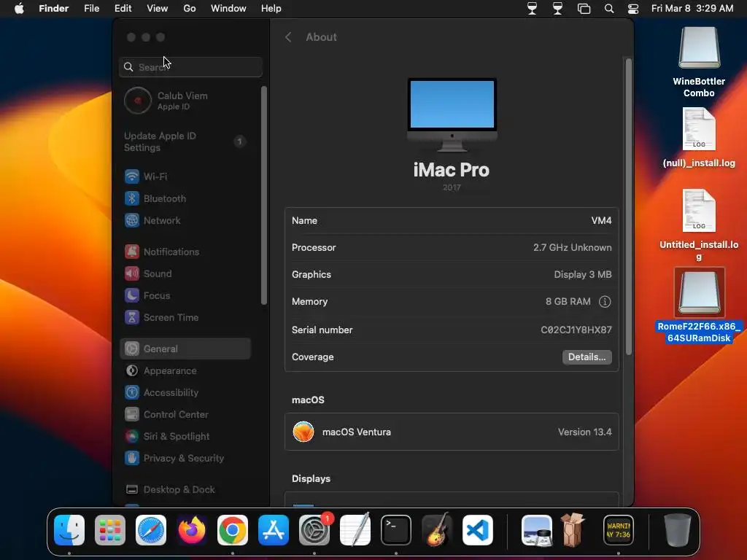This screenshot has height=560, width=747.
Task: Open the Edit menu
Action: 123,9
